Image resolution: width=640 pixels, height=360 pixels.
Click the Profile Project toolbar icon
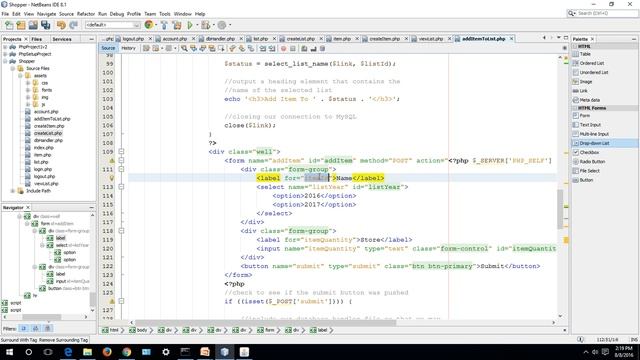(222, 25)
